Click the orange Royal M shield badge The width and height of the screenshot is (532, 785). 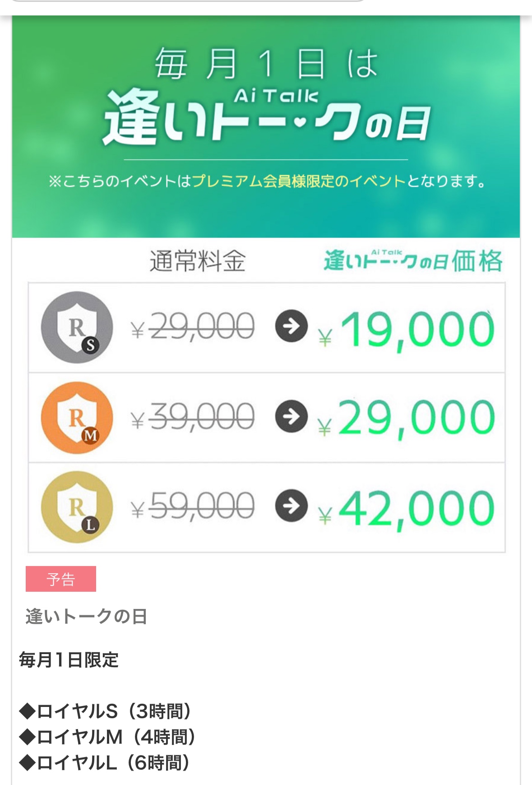point(77,418)
